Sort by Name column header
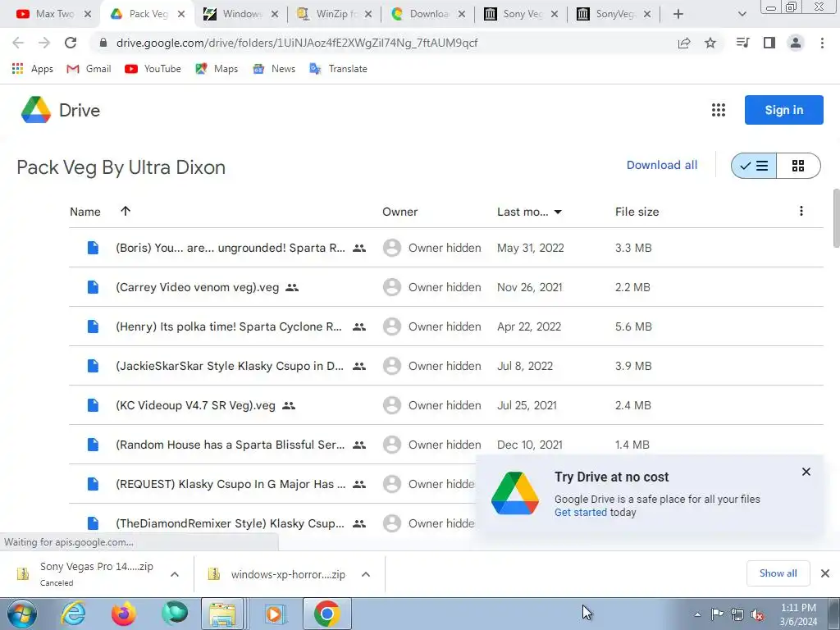 [85, 212]
